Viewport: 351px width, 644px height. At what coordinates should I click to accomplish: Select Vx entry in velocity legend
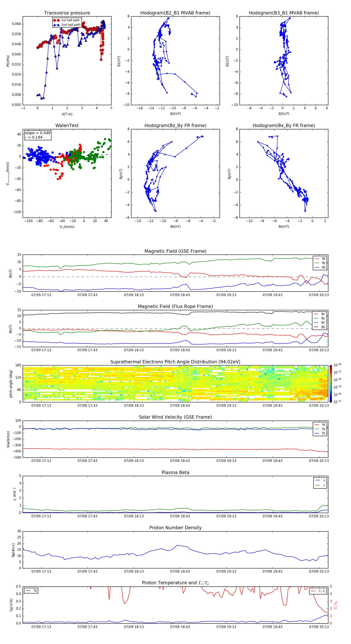(x=320, y=425)
